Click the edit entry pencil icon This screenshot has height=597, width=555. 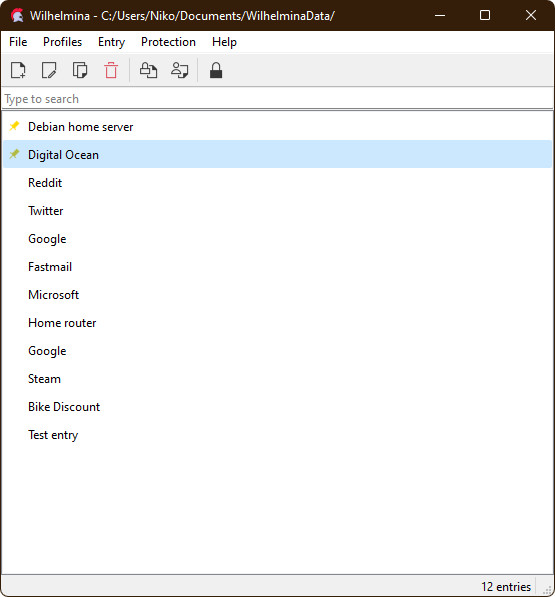[x=49, y=70]
